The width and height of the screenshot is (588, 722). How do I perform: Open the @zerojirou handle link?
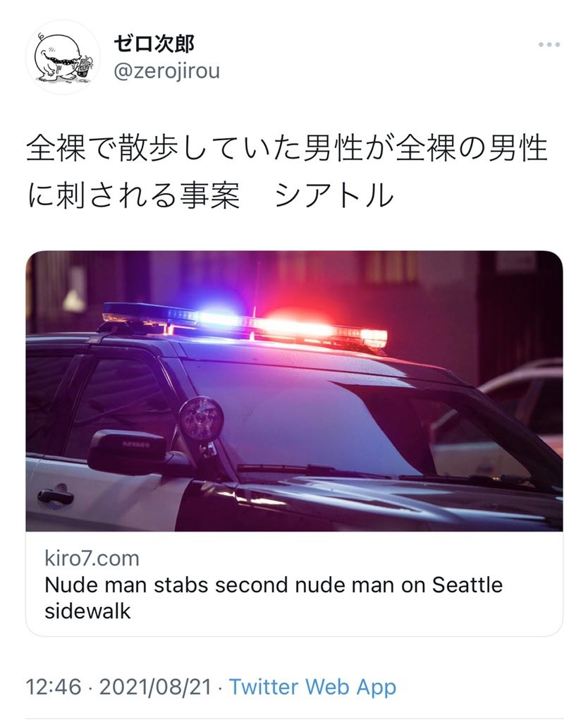(x=166, y=71)
